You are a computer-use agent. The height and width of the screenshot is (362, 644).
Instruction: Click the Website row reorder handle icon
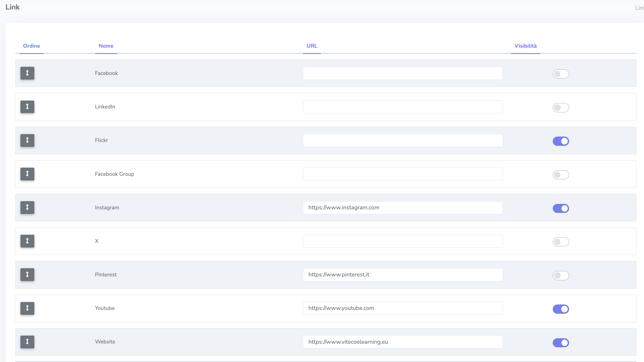pyautogui.click(x=27, y=342)
